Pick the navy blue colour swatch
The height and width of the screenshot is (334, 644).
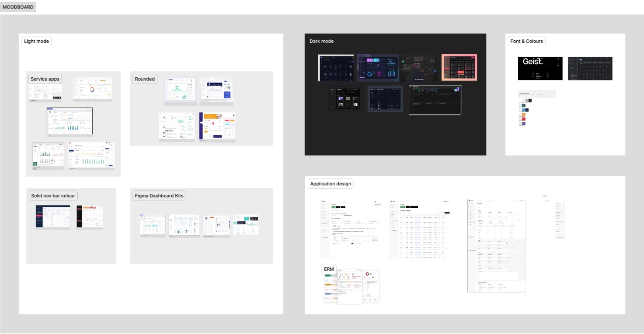[x=527, y=110]
